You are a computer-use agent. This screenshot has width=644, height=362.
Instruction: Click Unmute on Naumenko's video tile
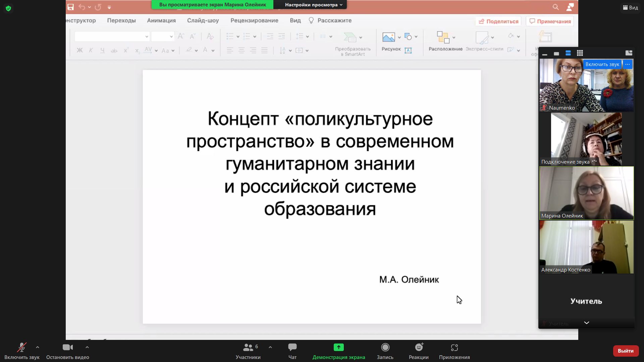602,64
